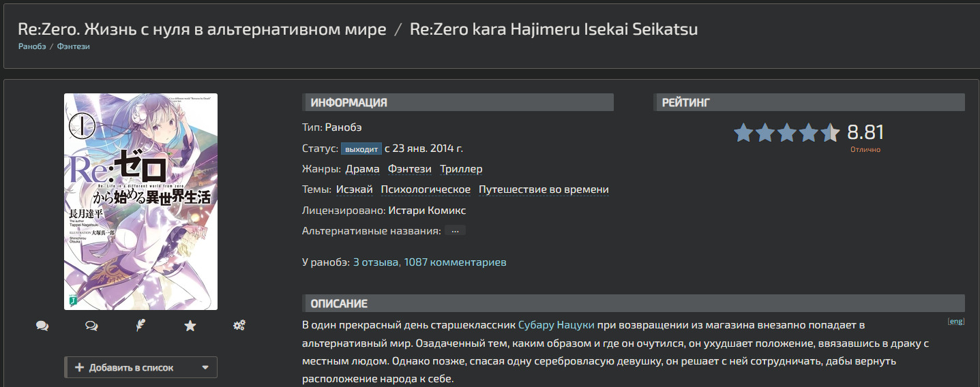Screen dimensions: 980x387
Task: Click the star favorite icon under cover
Action: pos(190,326)
